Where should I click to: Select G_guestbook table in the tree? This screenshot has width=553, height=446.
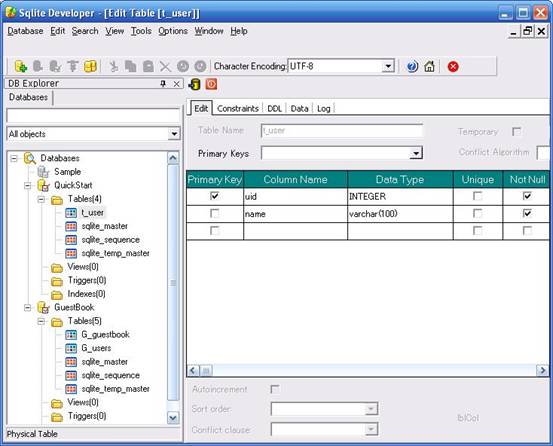click(x=105, y=335)
